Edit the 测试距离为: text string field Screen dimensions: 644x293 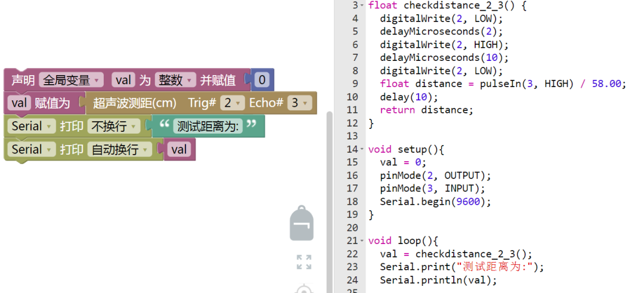tap(208, 127)
